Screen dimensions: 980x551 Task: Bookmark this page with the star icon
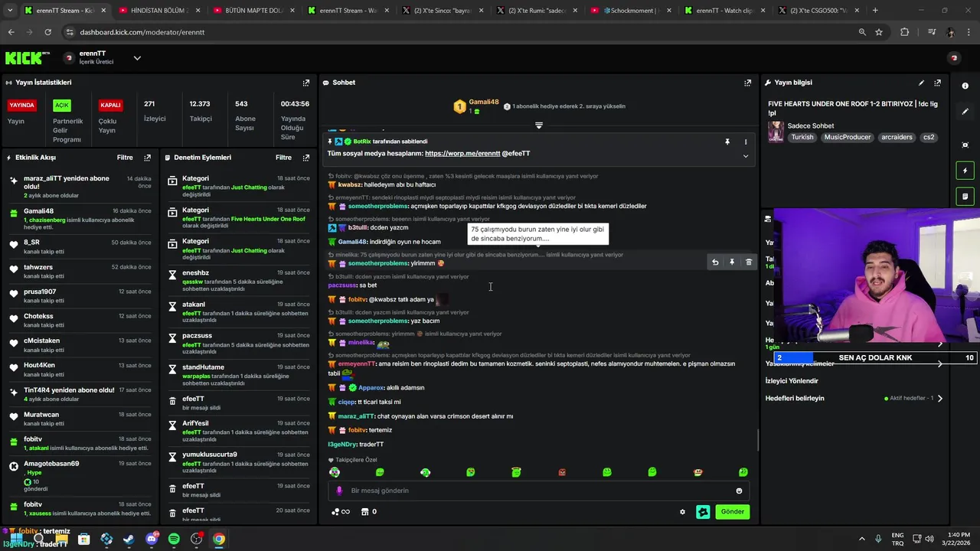point(879,32)
